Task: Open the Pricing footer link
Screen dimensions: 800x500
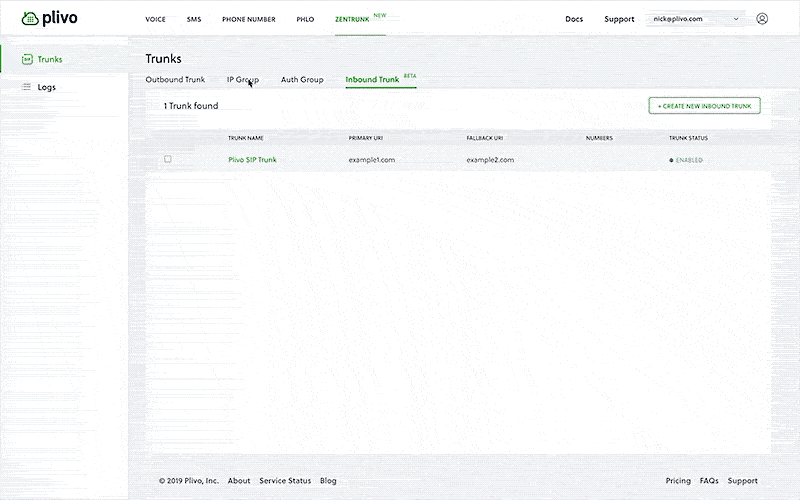Action: tap(678, 481)
